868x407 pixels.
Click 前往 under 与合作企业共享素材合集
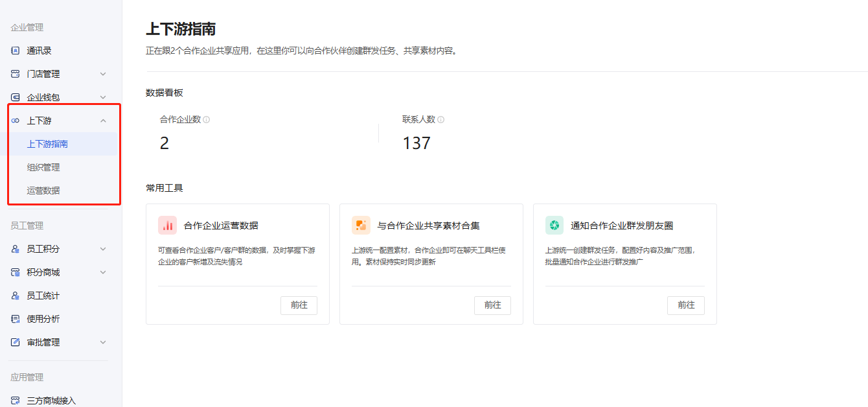point(492,305)
